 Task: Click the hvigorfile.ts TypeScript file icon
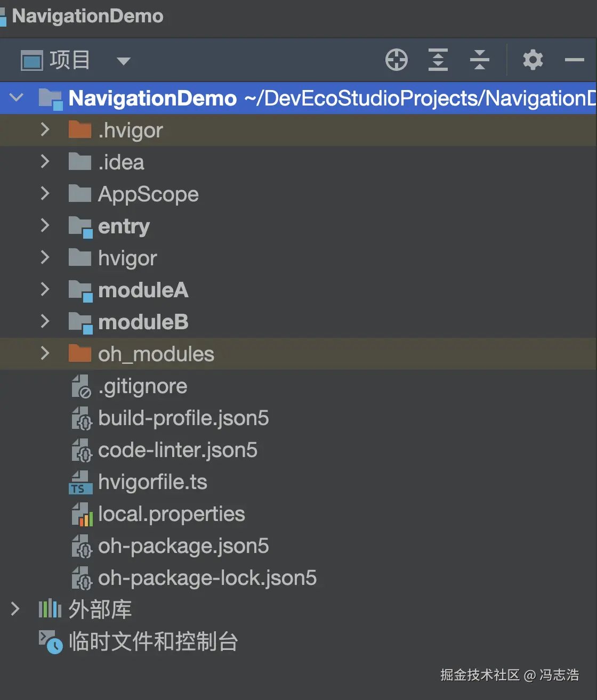80,482
